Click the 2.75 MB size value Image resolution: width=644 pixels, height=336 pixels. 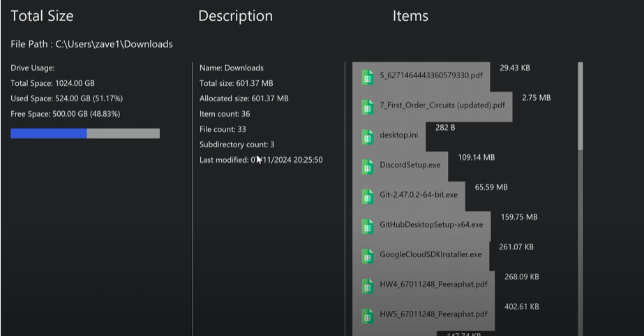(x=537, y=98)
